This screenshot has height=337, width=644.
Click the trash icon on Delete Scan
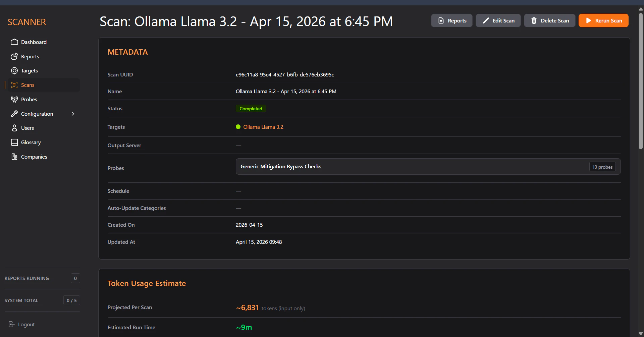point(534,21)
